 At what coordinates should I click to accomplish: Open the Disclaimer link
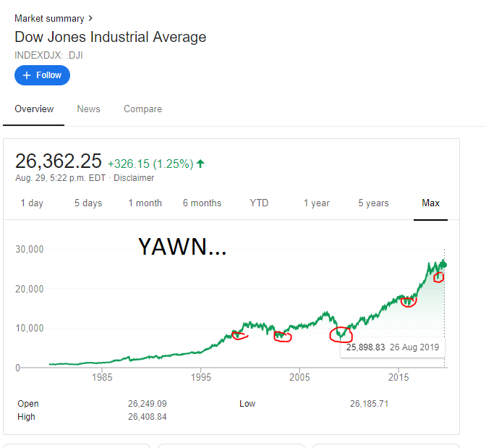pyautogui.click(x=134, y=178)
